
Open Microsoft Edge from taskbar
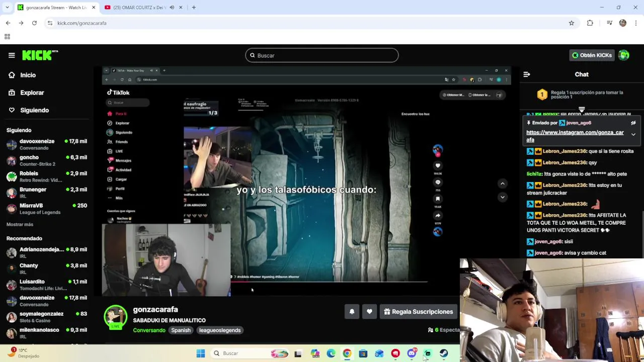[331, 353]
